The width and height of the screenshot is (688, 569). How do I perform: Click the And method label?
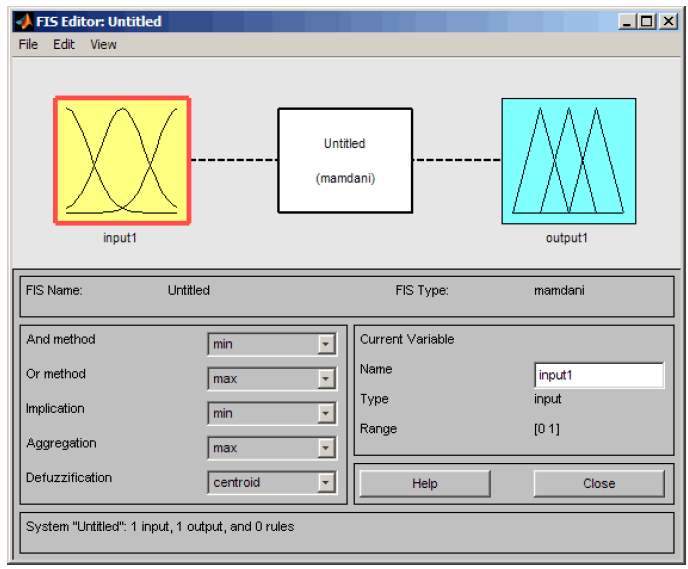click(61, 339)
